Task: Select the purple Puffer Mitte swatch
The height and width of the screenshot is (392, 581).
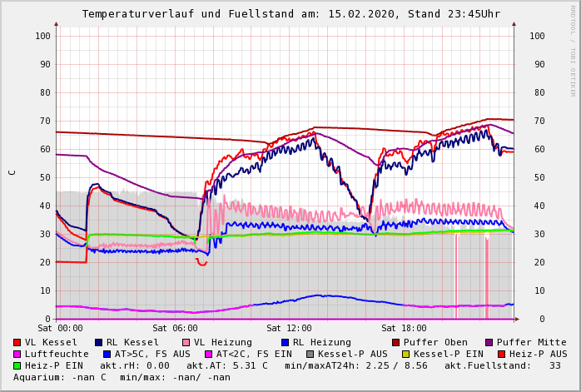Action: (489, 343)
